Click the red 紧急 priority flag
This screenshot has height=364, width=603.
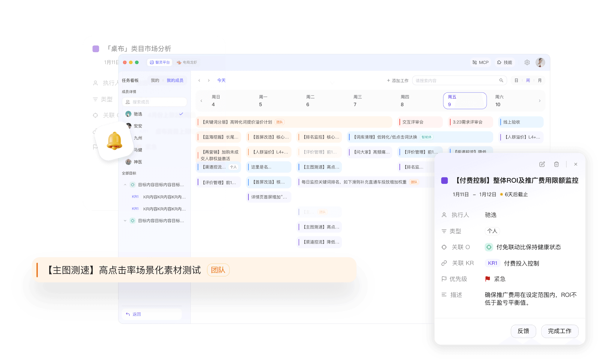[487, 279]
